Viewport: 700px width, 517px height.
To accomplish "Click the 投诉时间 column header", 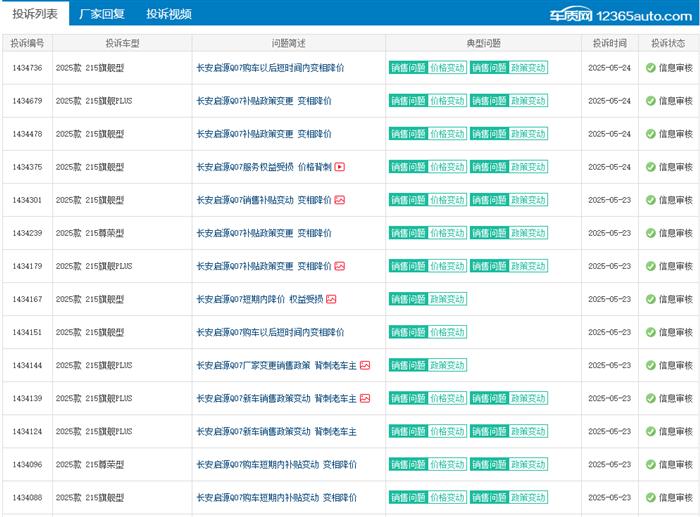I will (x=610, y=43).
